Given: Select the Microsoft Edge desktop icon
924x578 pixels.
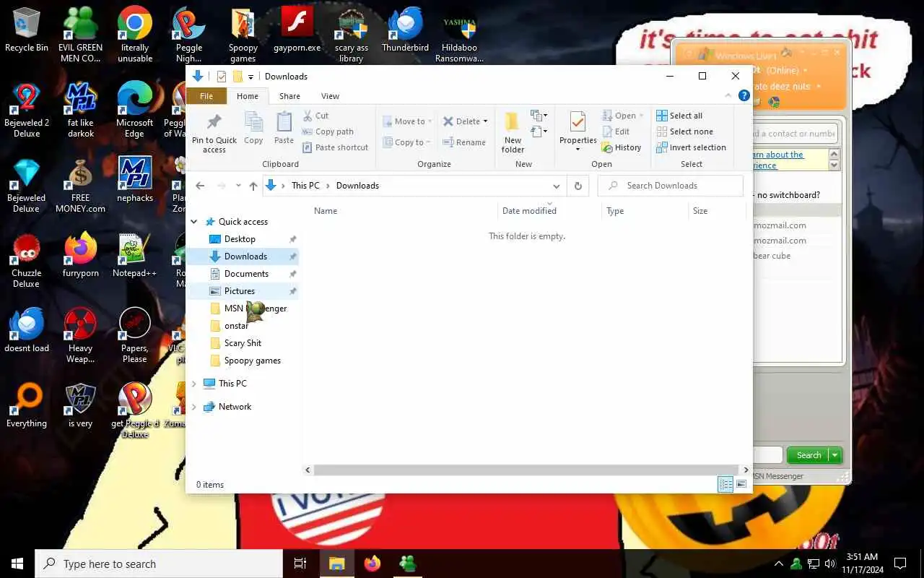Looking at the screenshot, I should (134, 109).
